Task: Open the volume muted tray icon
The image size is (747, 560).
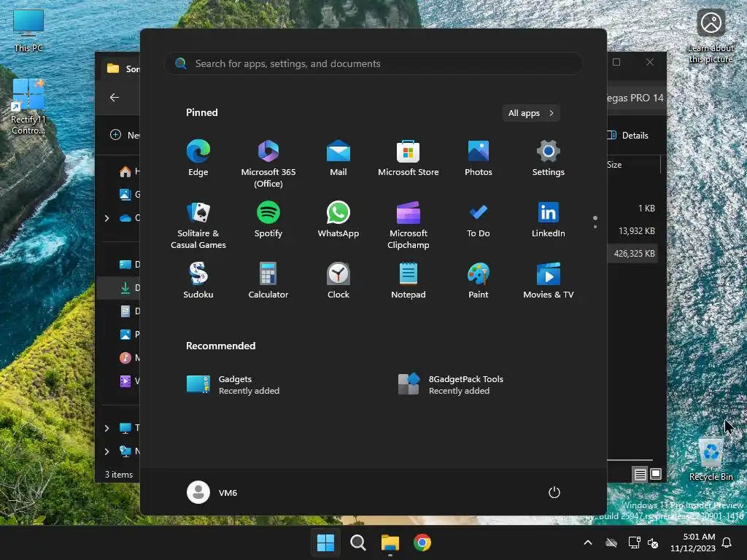Action: [653, 542]
